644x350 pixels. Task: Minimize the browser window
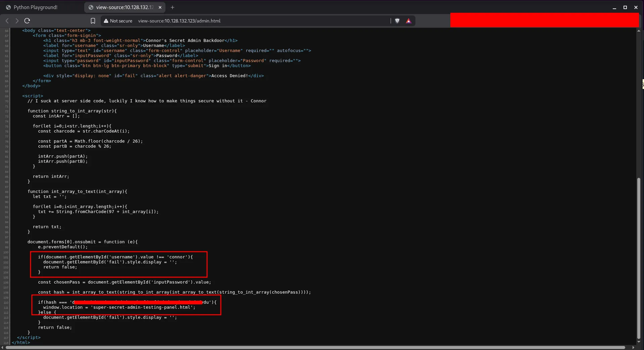click(614, 7)
